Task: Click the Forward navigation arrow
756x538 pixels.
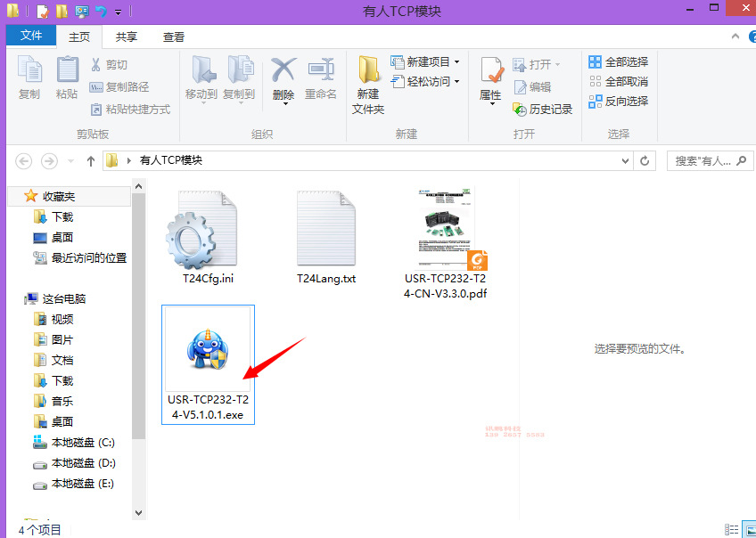Action: (49, 161)
